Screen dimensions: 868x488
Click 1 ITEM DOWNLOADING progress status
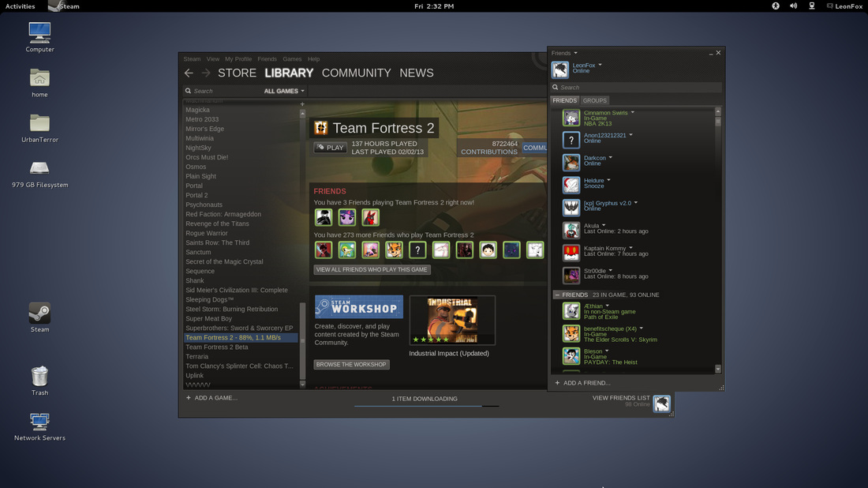[425, 399]
